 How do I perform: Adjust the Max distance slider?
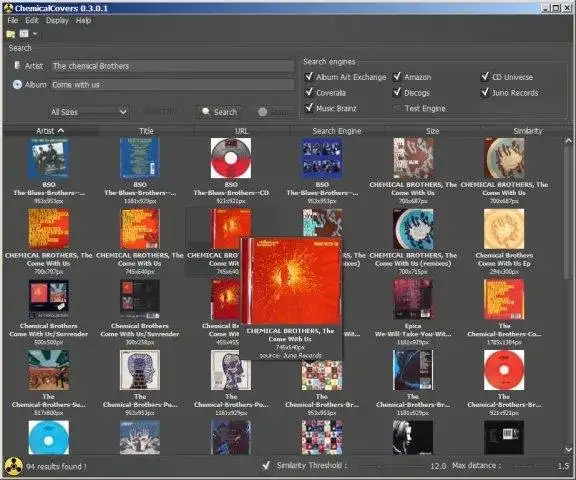pyautogui.click(x=532, y=466)
